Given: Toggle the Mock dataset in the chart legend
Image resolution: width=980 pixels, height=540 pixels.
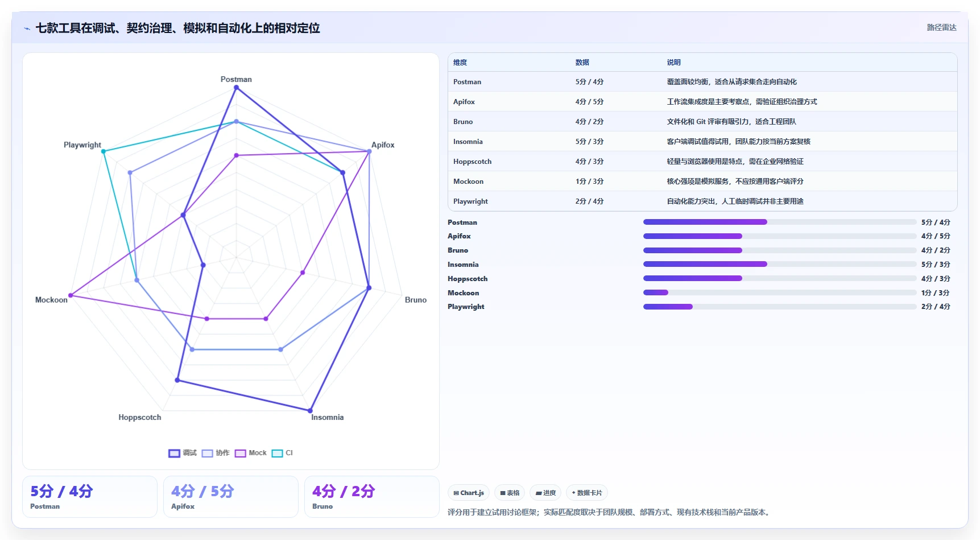Looking at the screenshot, I should (251, 453).
